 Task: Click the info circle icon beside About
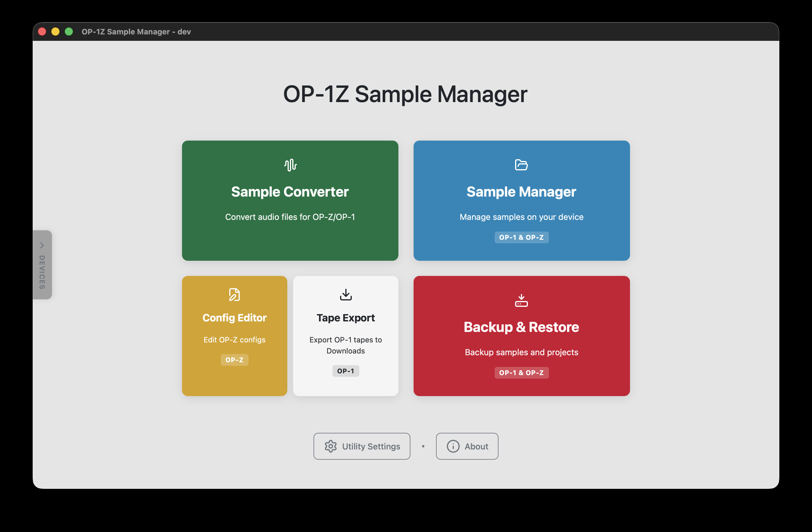click(x=453, y=446)
